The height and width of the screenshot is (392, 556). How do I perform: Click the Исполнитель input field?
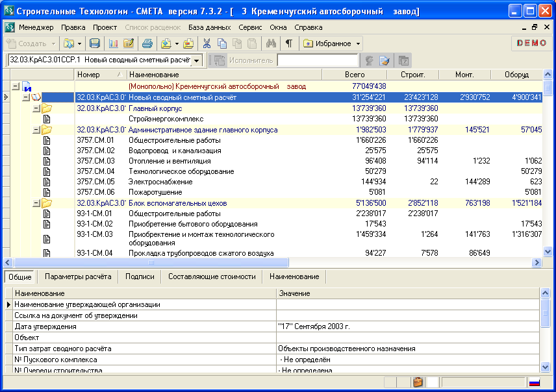click(x=317, y=60)
